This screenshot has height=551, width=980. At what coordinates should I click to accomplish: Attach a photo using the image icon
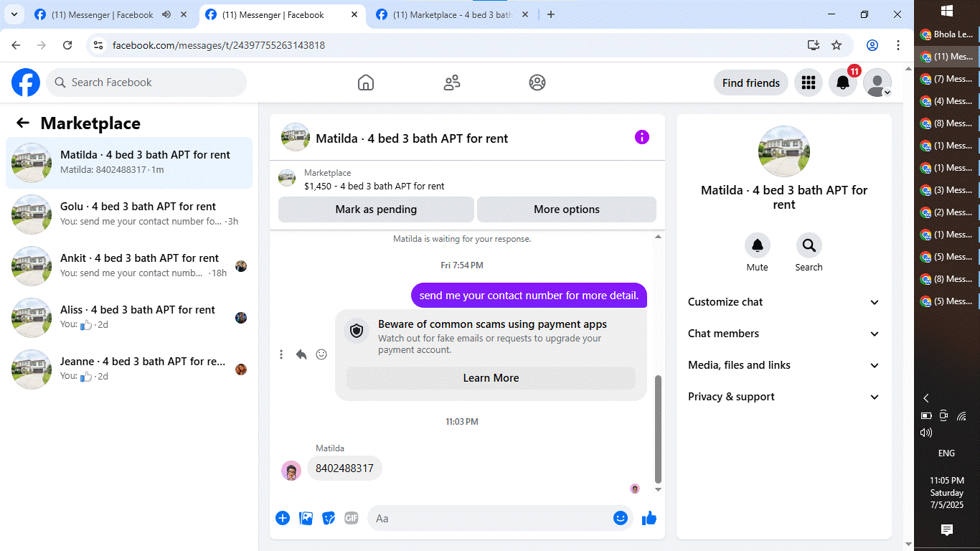click(x=306, y=518)
